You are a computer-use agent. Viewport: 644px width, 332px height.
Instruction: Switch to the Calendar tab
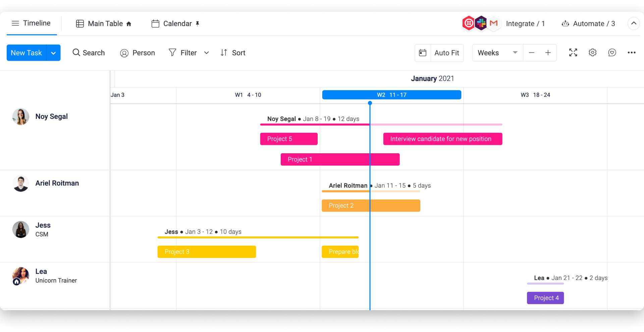pos(175,23)
